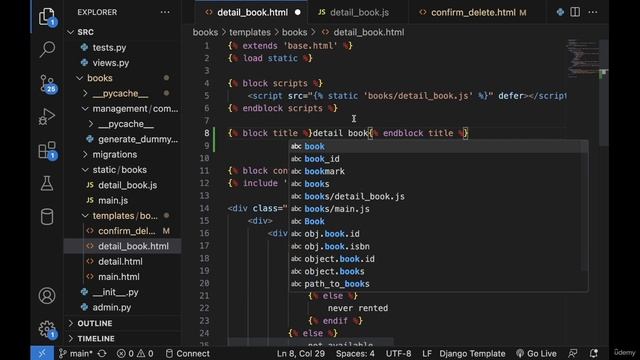Close unsaved detail_book.html tab dot
This screenshot has width=640, height=360.
[298, 13]
